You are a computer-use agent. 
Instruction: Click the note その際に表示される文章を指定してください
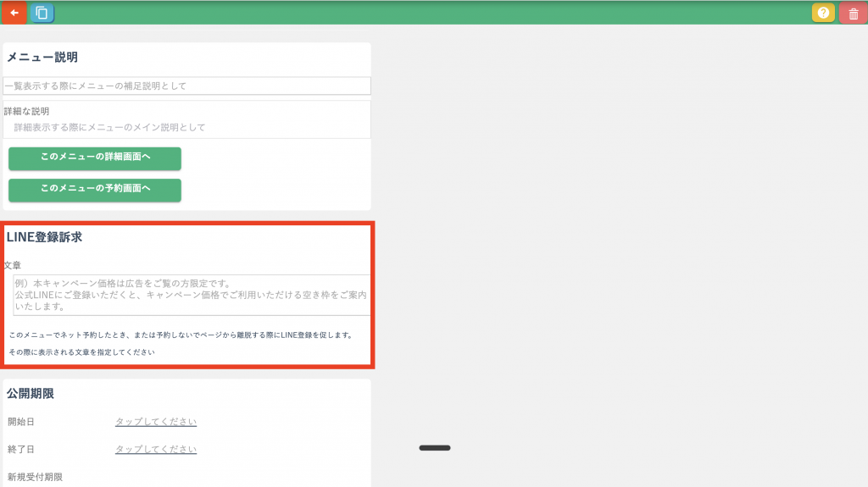coord(82,352)
